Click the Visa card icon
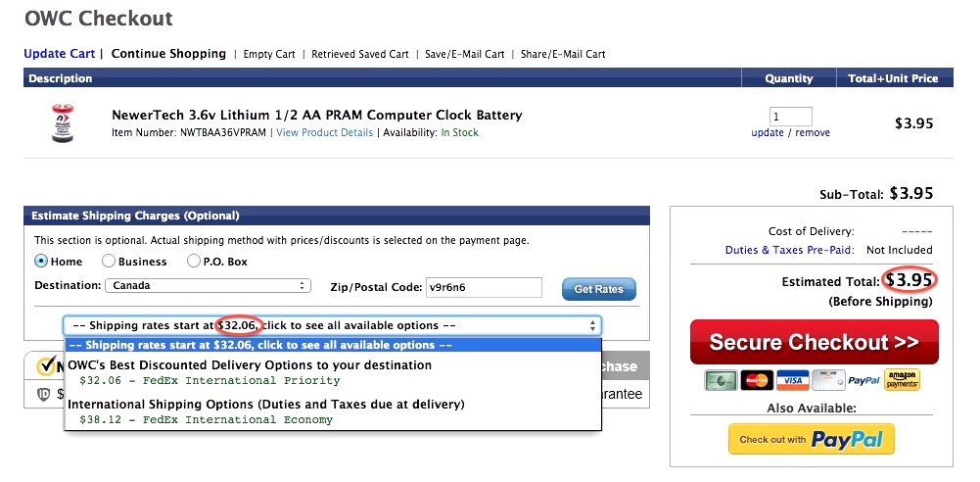Image resolution: width=980 pixels, height=482 pixels. click(x=792, y=380)
